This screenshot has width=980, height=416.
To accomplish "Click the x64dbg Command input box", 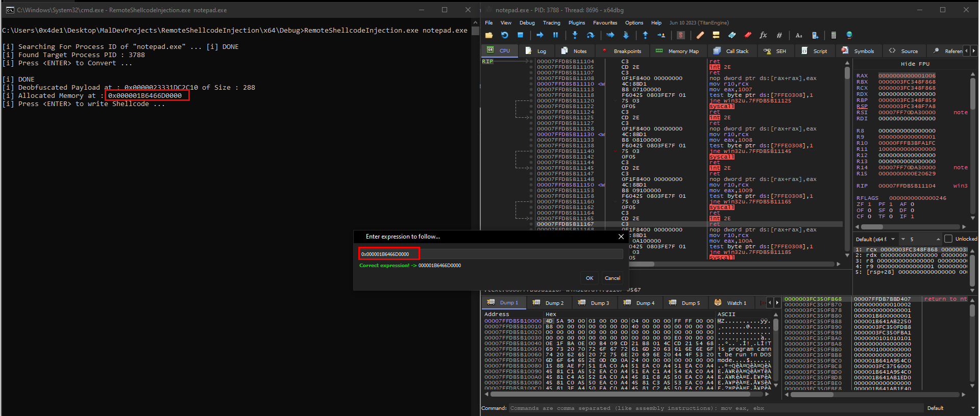I will click(x=716, y=408).
